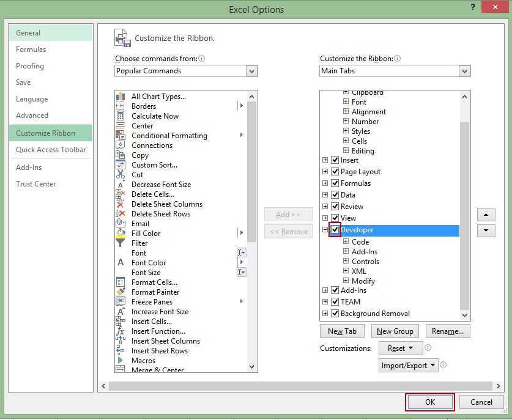Select the Filter funnel icon

pyautogui.click(x=121, y=243)
